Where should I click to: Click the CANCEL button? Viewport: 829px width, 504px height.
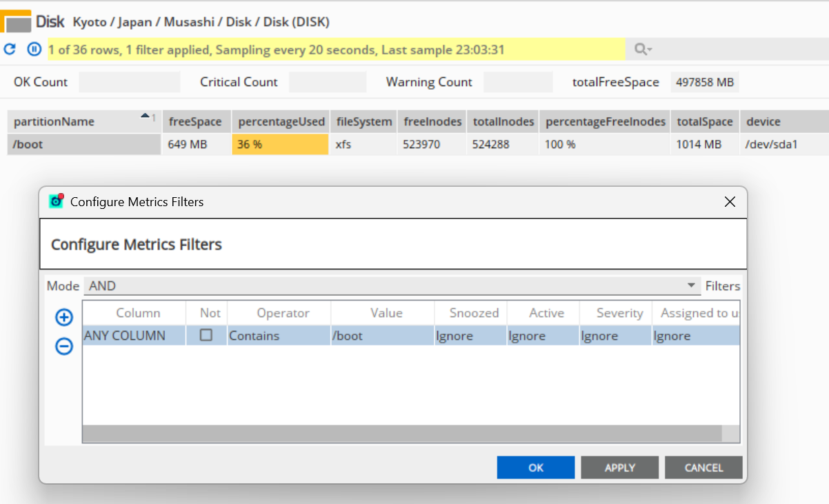pos(703,467)
